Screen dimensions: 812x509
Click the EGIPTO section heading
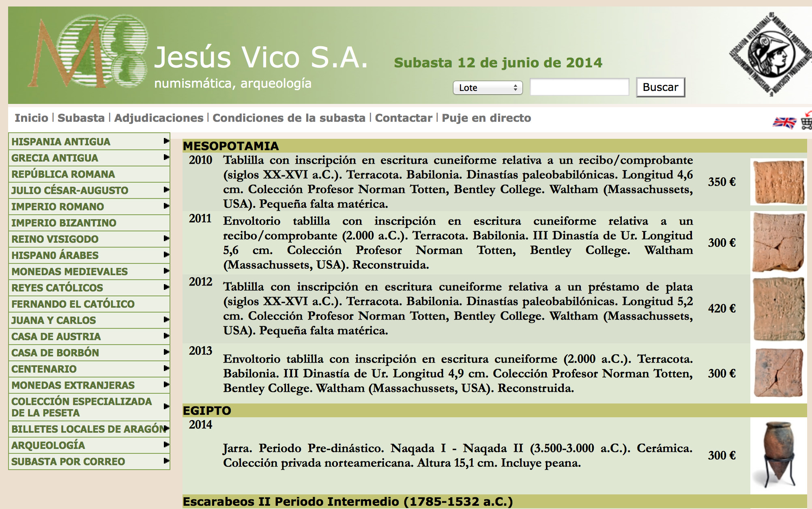207,411
